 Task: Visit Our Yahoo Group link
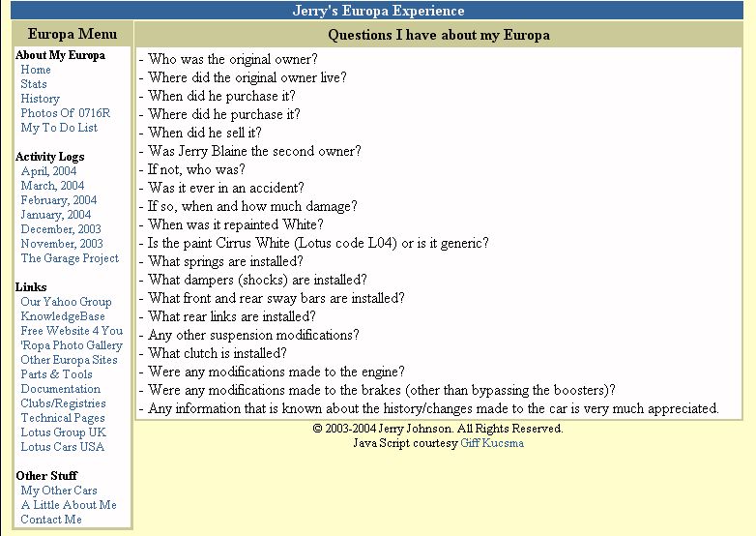pos(66,302)
